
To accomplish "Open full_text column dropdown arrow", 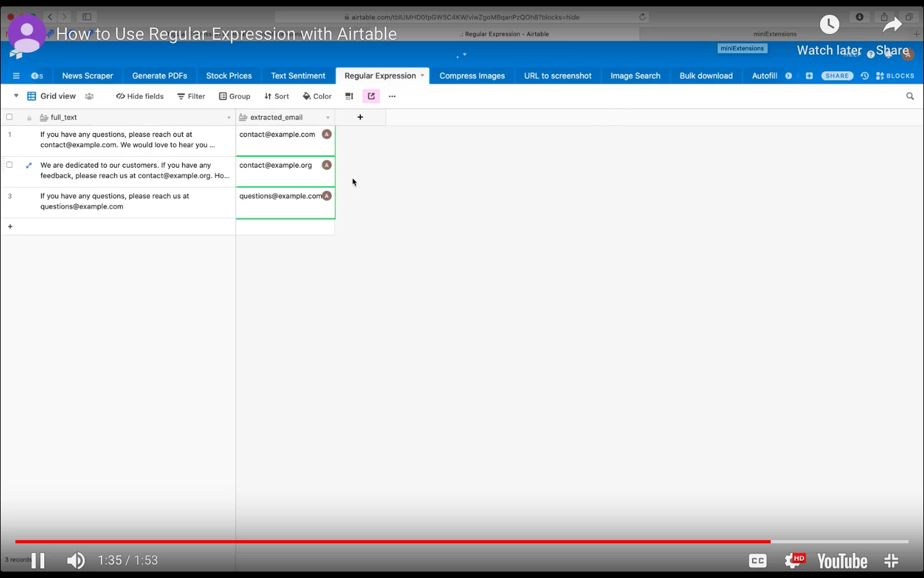I will pyautogui.click(x=228, y=118).
